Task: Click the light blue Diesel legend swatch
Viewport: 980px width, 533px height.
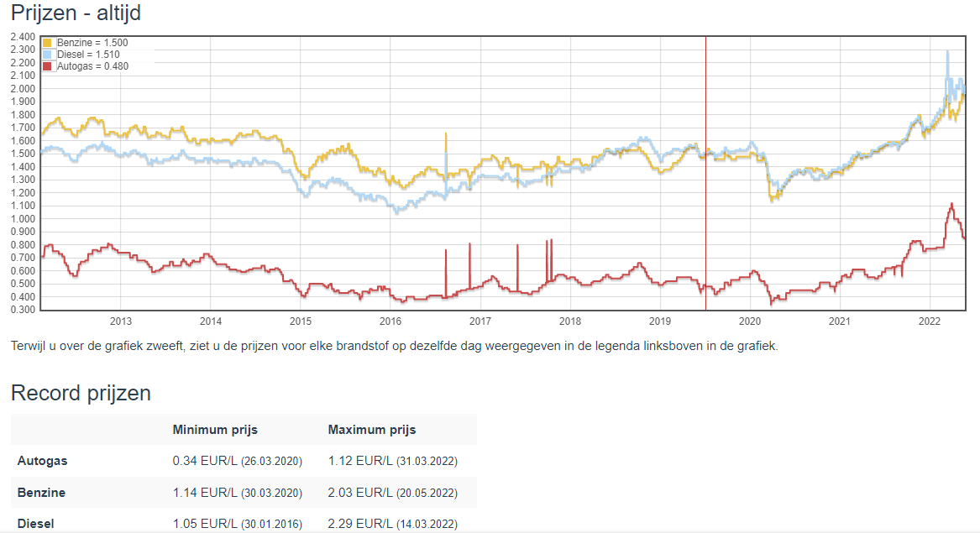Action: tap(48, 55)
